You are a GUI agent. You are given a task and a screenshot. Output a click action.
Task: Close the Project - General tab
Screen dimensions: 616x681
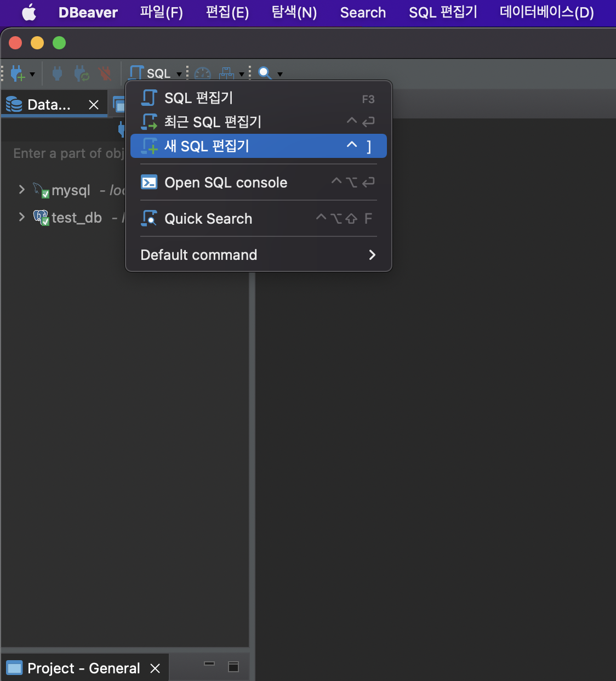click(155, 668)
